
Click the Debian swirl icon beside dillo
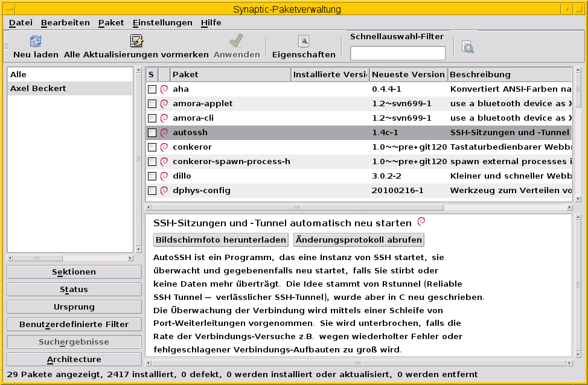coord(164,176)
